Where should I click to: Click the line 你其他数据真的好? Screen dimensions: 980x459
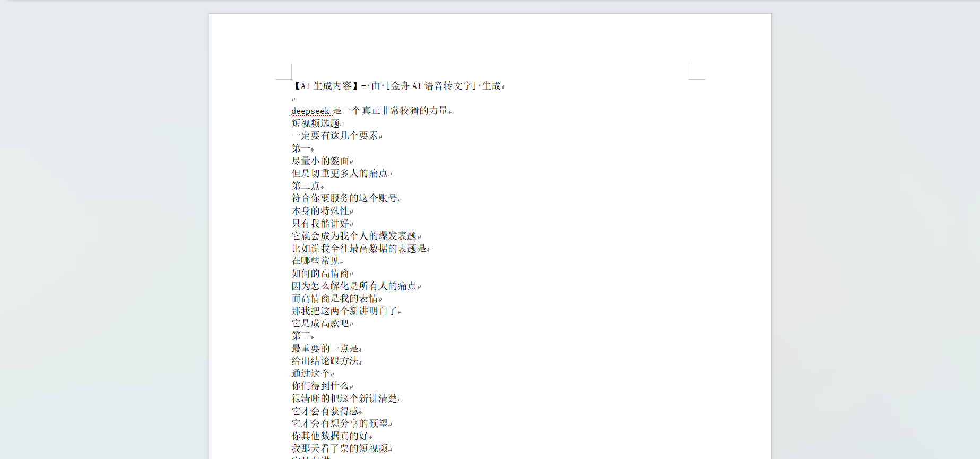point(330,436)
